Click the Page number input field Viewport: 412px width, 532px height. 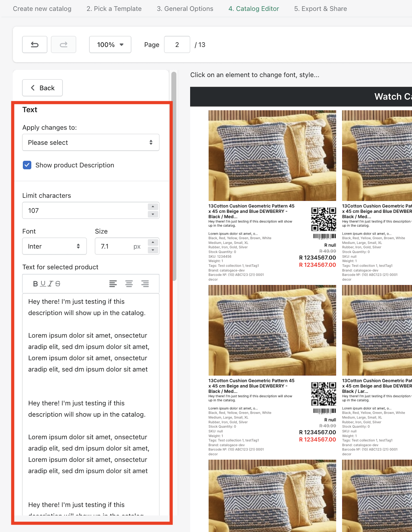(177, 45)
